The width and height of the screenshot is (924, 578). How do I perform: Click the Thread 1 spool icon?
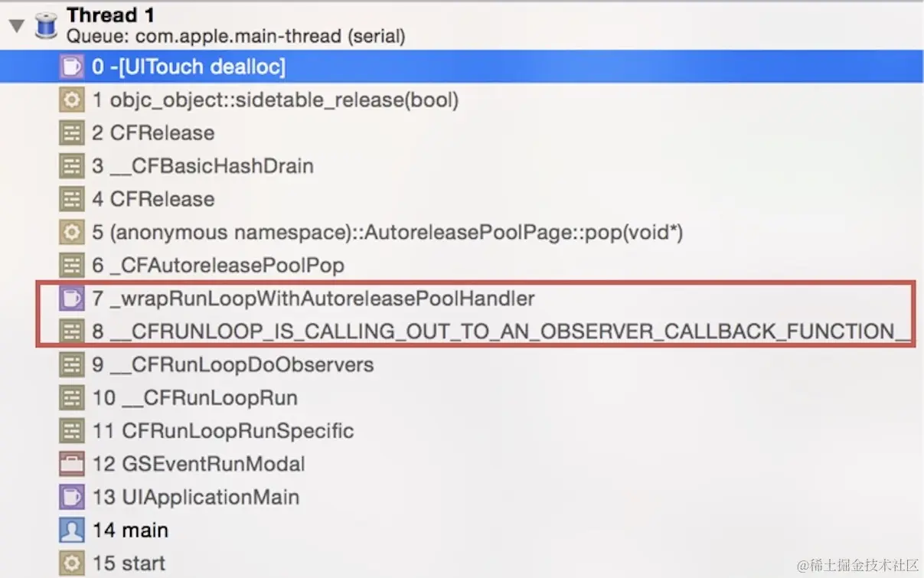[47, 25]
